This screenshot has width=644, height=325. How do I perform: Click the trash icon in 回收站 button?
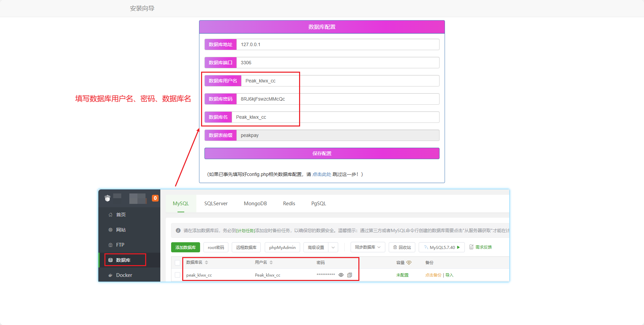tap(395, 247)
